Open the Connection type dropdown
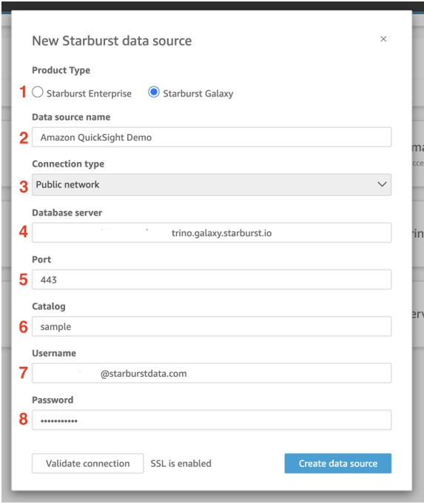Image resolution: width=424 pixels, height=504 pixels. tap(212, 184)
